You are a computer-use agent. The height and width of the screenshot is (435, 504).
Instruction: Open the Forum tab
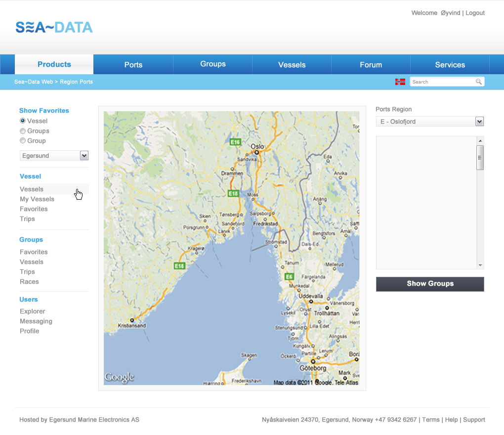coord(371,65)
